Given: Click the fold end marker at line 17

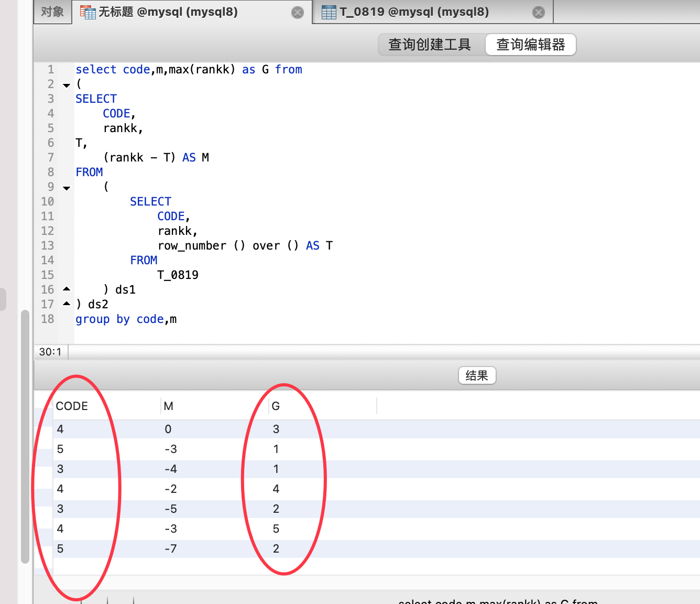Looking at the screenshot, I should tap(67, 304).
